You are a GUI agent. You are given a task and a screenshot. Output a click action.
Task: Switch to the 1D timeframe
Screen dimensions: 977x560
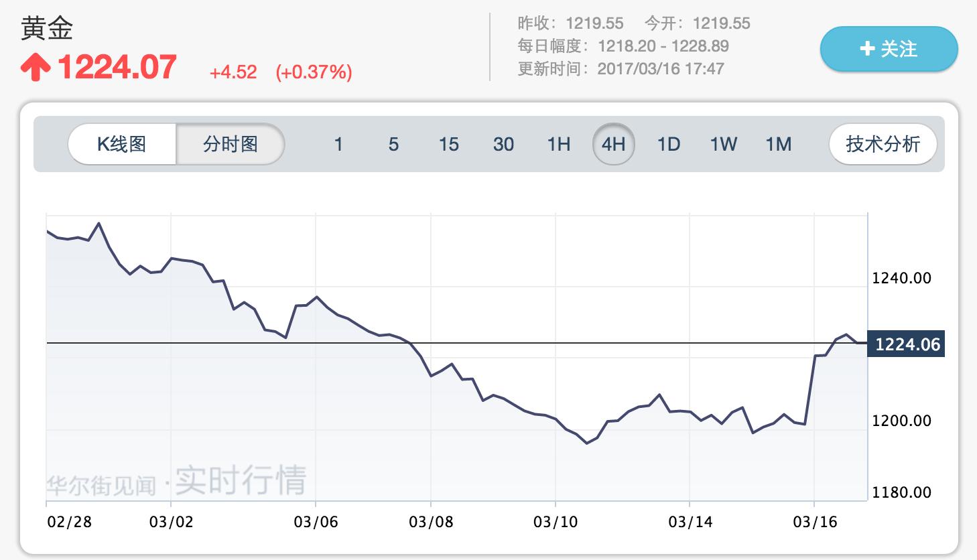pyautogui.click(x=668, y=144)
